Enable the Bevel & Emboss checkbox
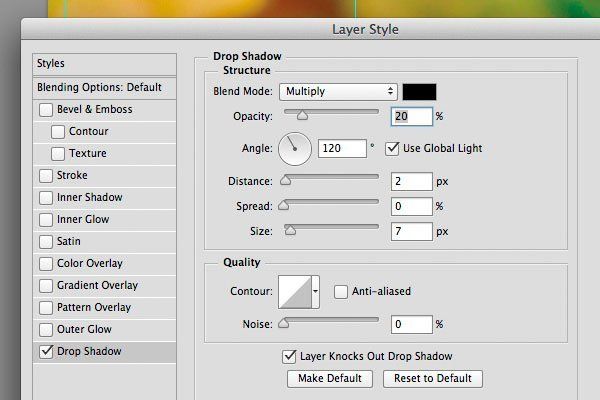Screen dimensions: 600x400 [x=46, y=110]
